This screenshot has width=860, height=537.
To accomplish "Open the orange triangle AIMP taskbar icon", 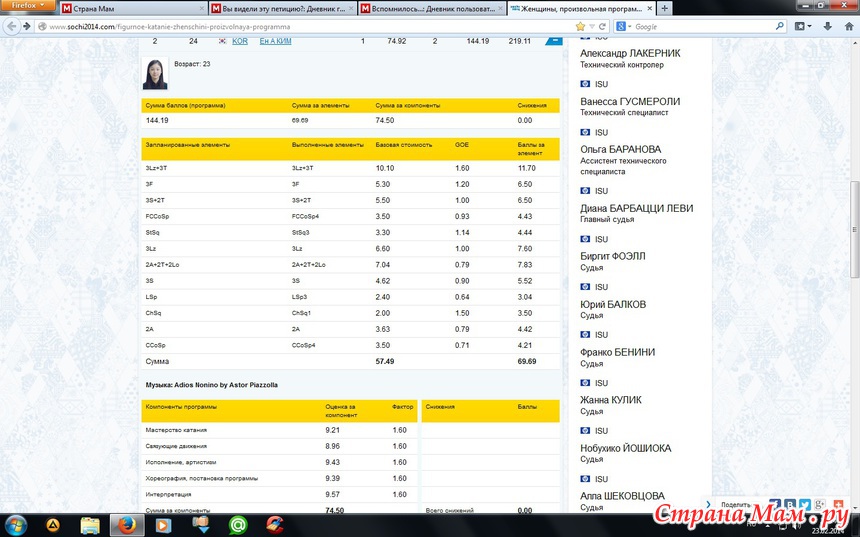I will (x=53, y=525).
